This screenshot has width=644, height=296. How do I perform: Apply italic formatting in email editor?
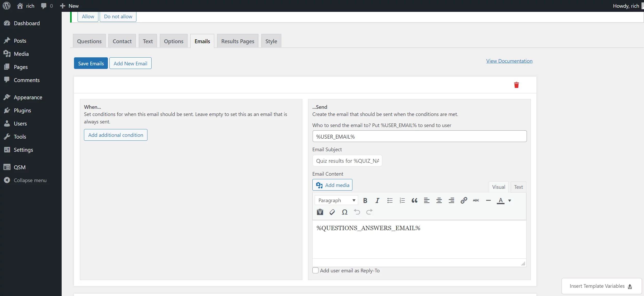coord(377,201)
